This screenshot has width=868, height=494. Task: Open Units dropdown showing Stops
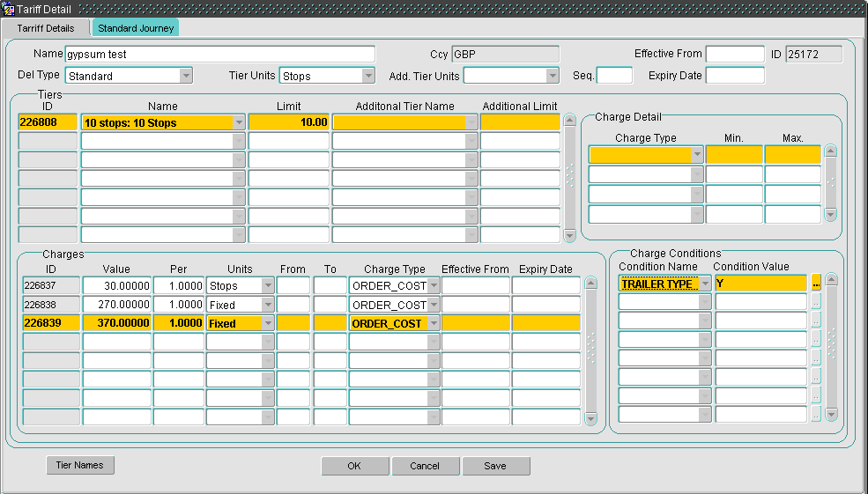pyautogui.click(x=268, y=285)
